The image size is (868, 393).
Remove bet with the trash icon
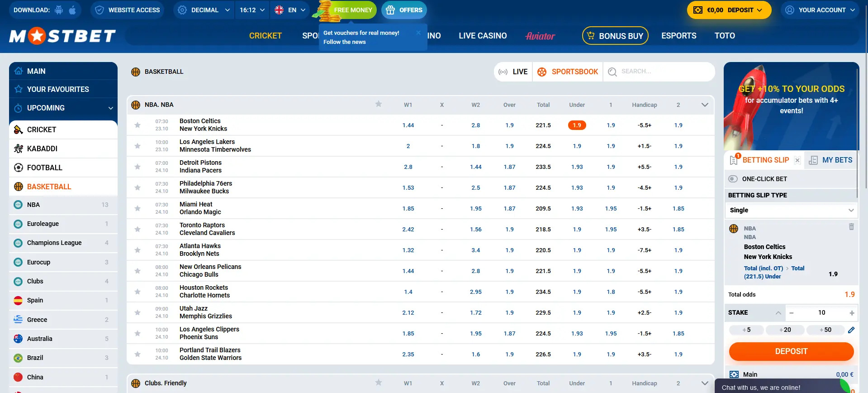[851, 227]
